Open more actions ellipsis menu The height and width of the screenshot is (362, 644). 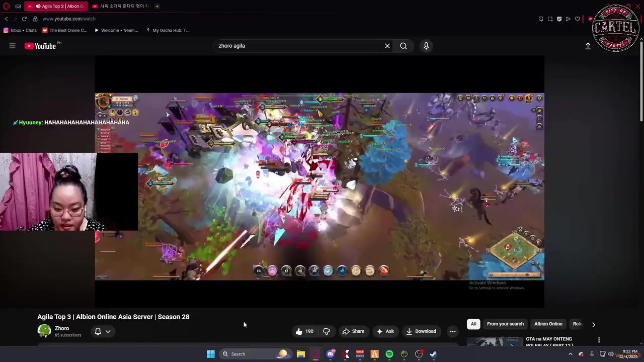453,331
